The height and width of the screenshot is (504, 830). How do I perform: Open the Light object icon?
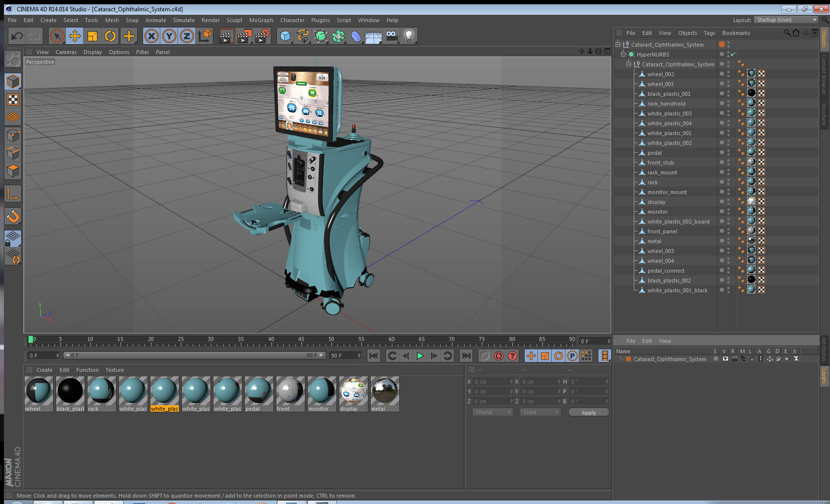(409, 36)
